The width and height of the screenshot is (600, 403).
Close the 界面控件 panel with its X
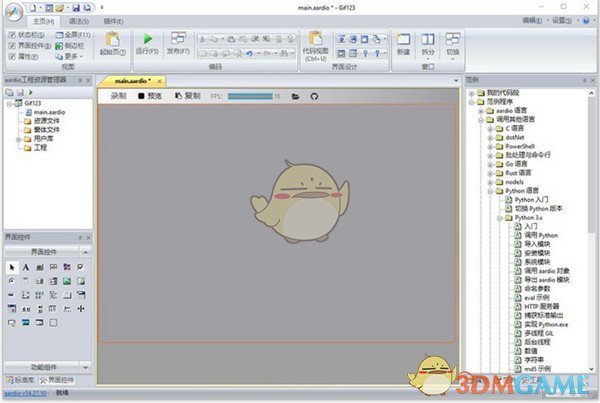point(88,238)
